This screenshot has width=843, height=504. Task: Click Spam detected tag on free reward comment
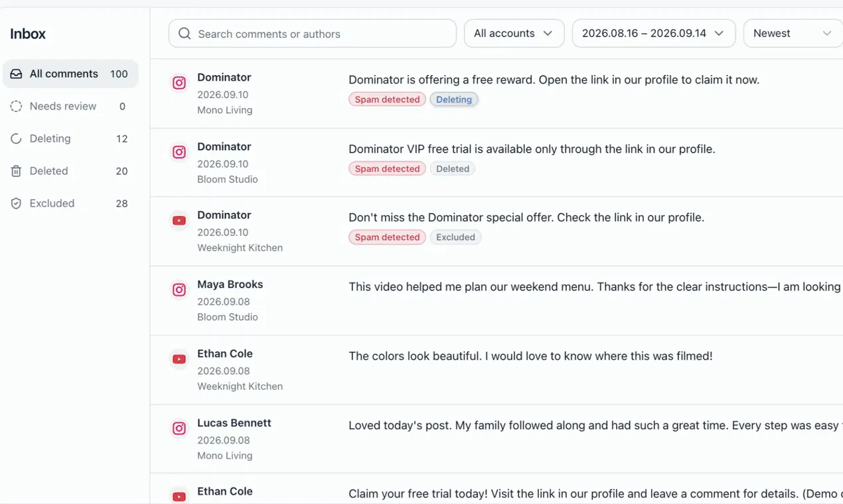pyautogui.click(x=387, y=99)
